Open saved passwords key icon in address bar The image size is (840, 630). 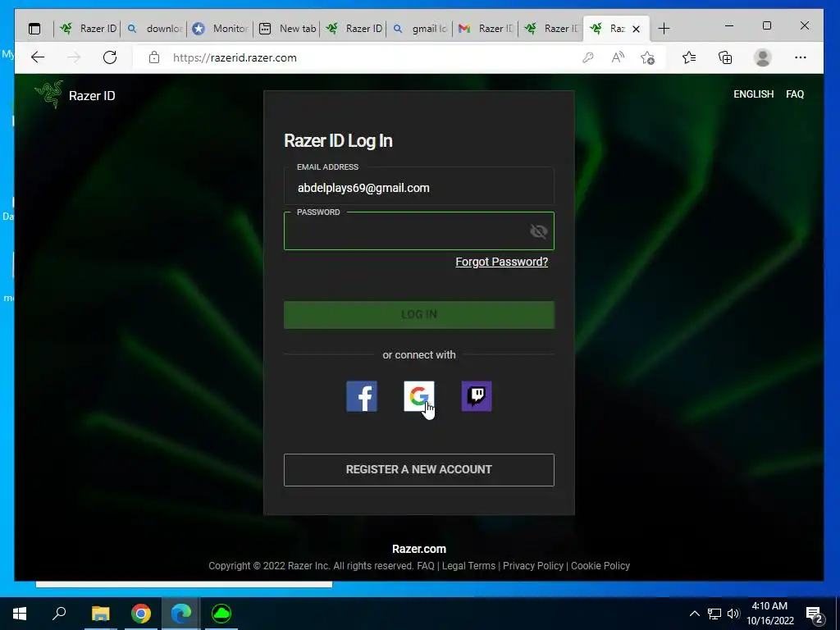tap(587, 57)
